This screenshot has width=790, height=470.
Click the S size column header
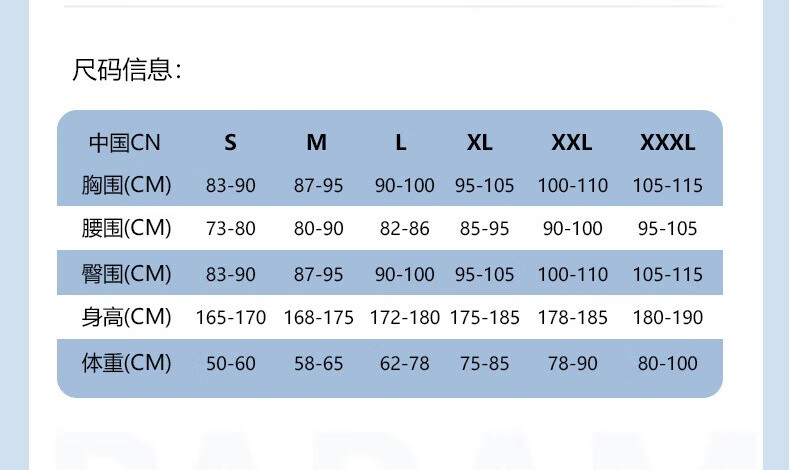[x=231, y=142]
